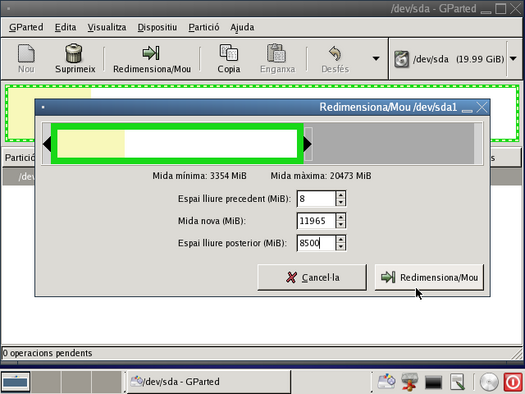Click the black terminal icon in the tray
Viewport: 525px width, 394px height.
point(433,382)
